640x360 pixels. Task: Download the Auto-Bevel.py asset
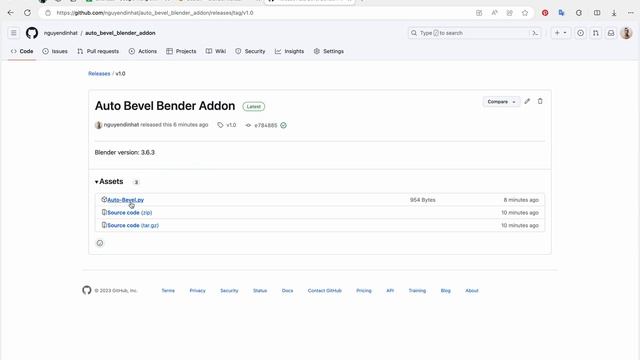coord(125,200)
